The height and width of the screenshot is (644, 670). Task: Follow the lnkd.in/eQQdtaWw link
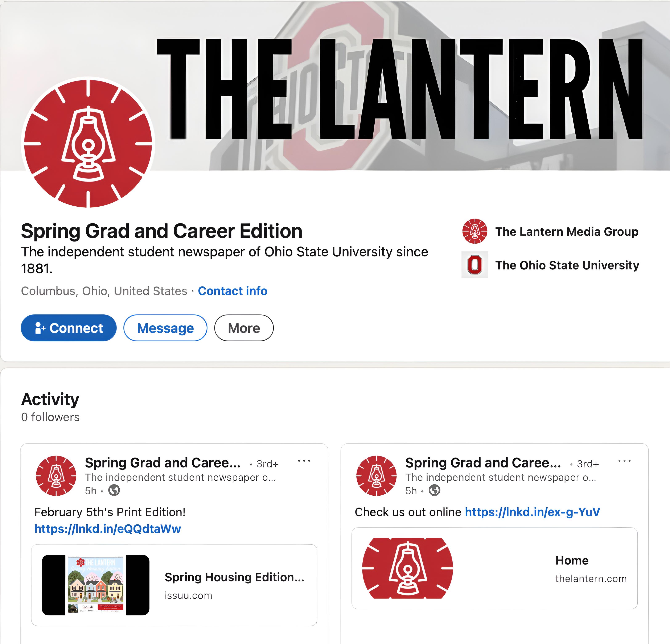108,529
